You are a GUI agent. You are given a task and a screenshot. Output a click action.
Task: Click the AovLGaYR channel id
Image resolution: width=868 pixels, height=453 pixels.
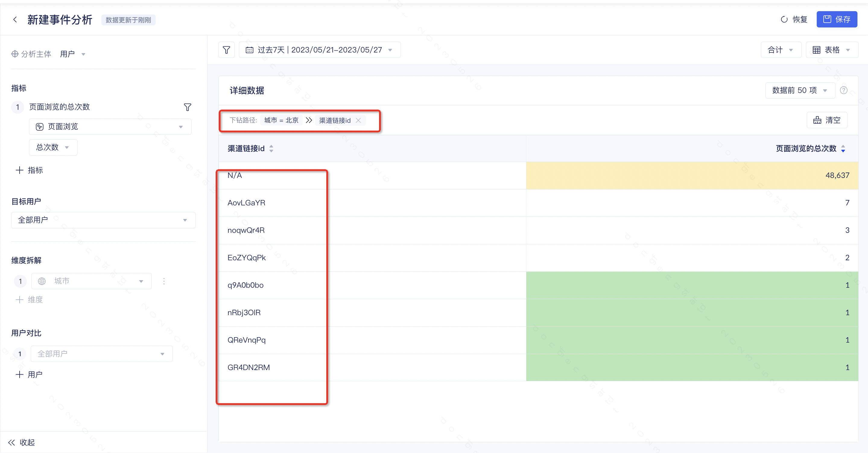coord(246,203)
